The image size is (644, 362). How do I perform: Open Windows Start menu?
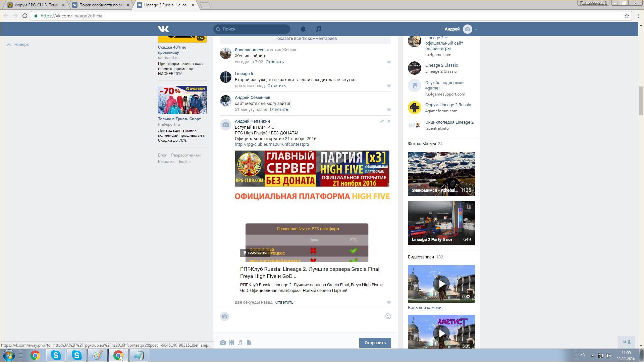pos(9,355)
